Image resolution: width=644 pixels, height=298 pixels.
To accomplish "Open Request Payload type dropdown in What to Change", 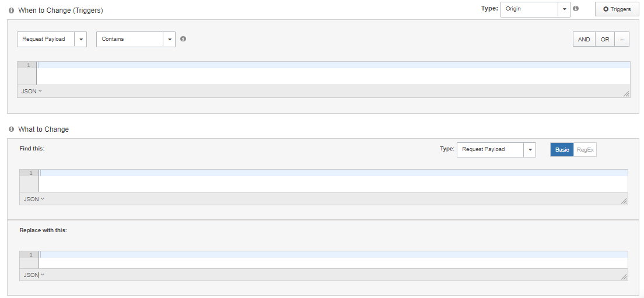I will click(496, 150).
